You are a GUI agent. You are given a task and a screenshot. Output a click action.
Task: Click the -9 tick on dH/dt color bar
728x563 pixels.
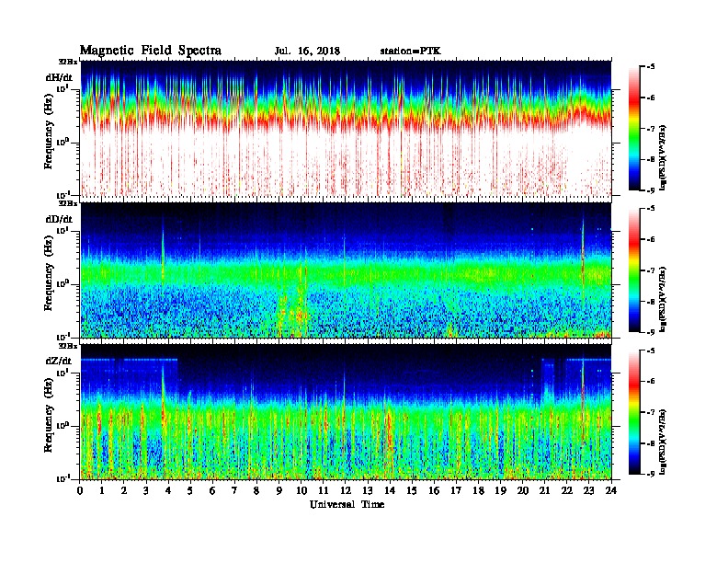(x=651, y=190)
